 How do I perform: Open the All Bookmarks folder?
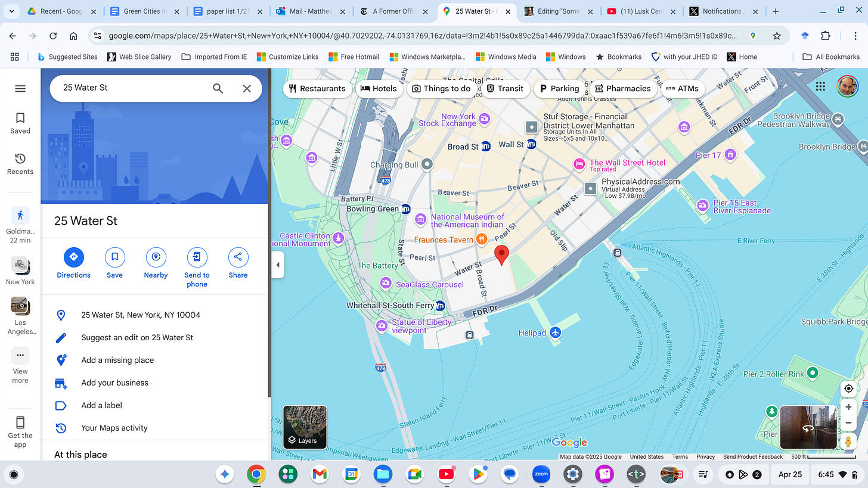click(831, 57)
